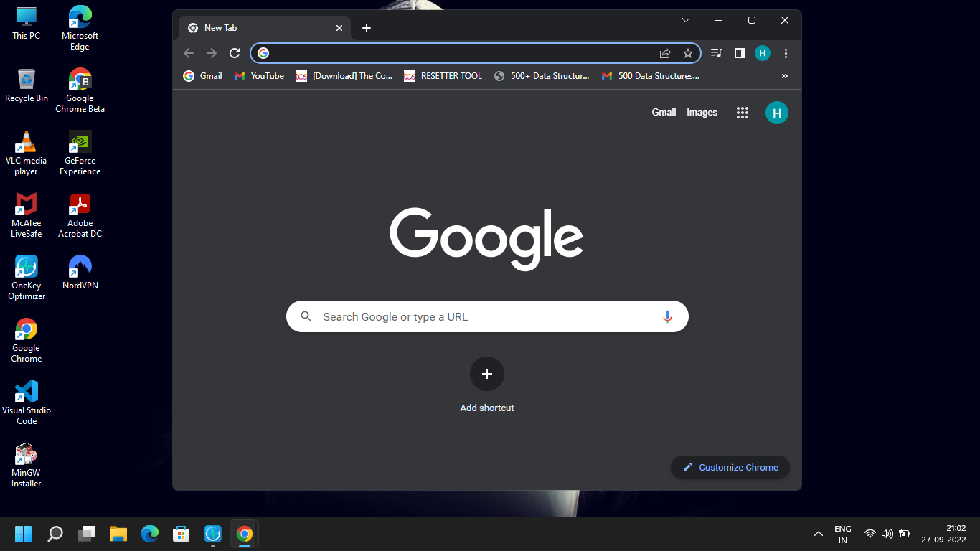This screenshot has height=551, width=980.
Task: Show more bookmarks chevron
Action: (x=785, y=76)
